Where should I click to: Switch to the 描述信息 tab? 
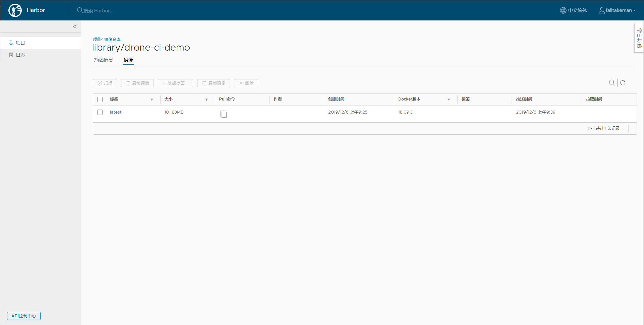coord(104,60)
